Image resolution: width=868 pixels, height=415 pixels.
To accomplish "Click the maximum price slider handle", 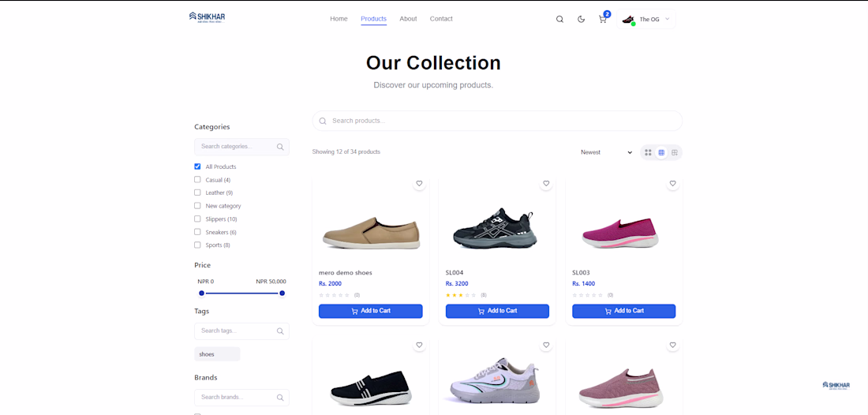I will (282, 293).
